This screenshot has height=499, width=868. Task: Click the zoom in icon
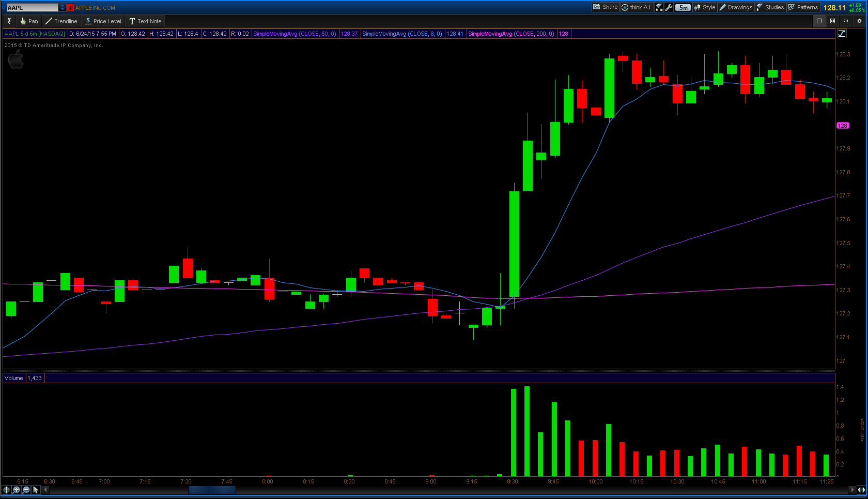[x=17, y=490]
